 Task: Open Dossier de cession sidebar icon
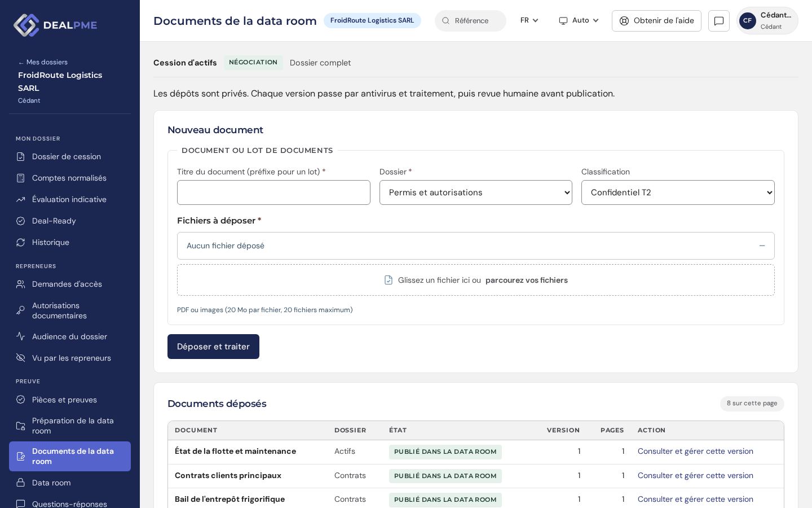(x=21, y=156)
